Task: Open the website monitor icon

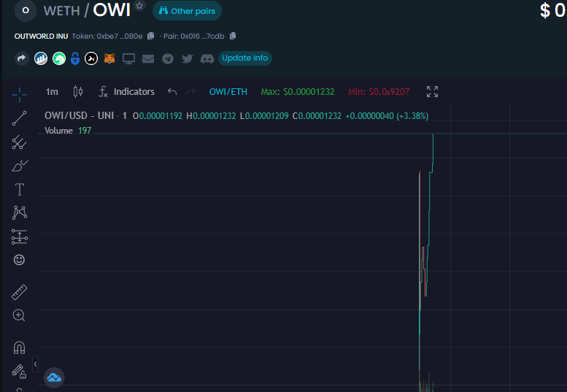Action: [128, 58]
